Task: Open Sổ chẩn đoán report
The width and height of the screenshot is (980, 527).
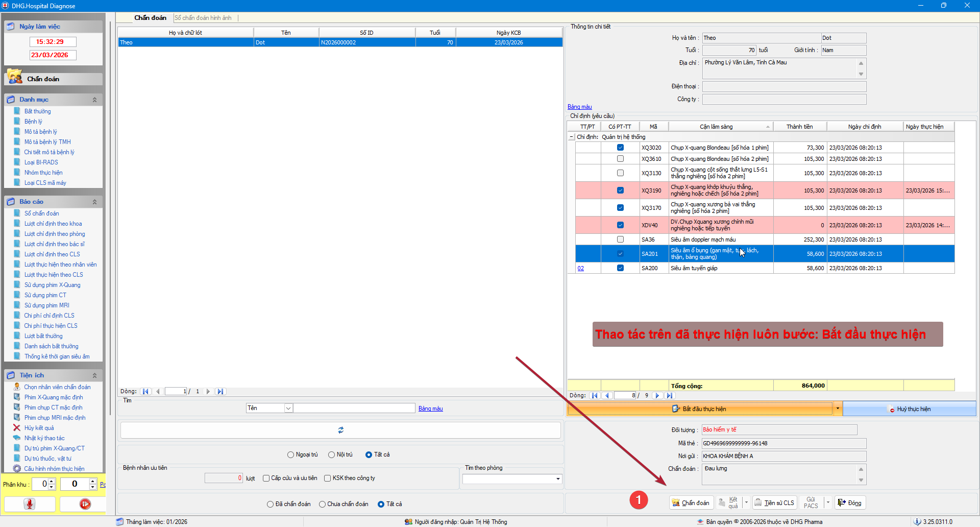Action: click(x=41, y=213)
